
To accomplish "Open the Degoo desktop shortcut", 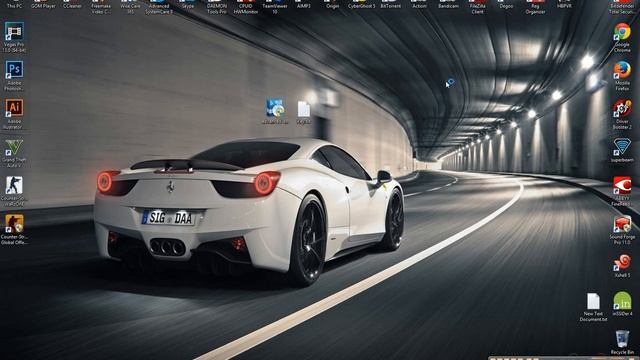I will 506,4.
